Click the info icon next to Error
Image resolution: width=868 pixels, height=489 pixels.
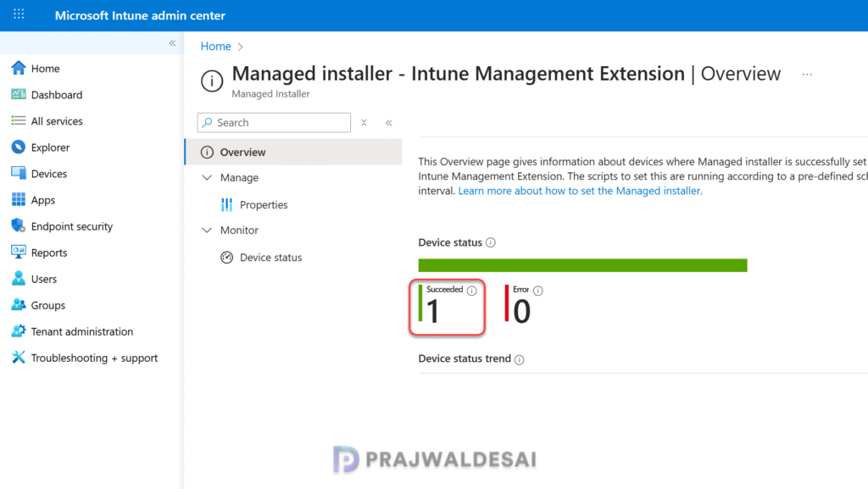click(538, 291)
